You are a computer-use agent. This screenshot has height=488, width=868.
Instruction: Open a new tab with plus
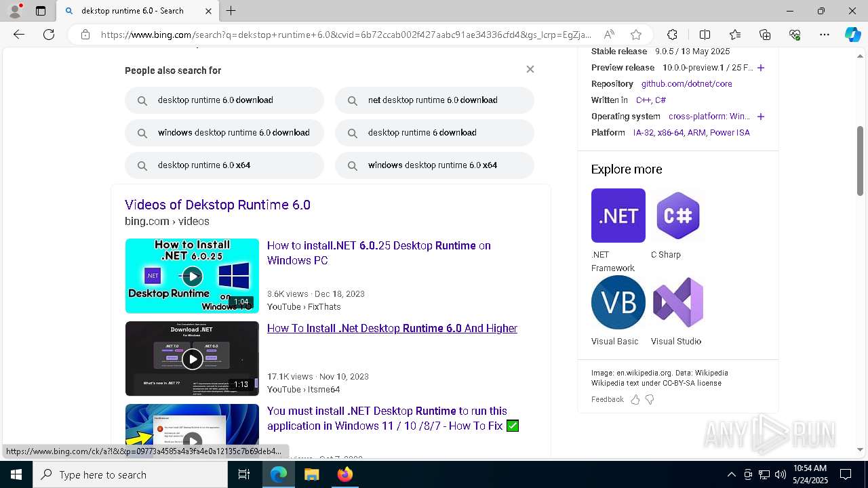click(x=231, y=11)
